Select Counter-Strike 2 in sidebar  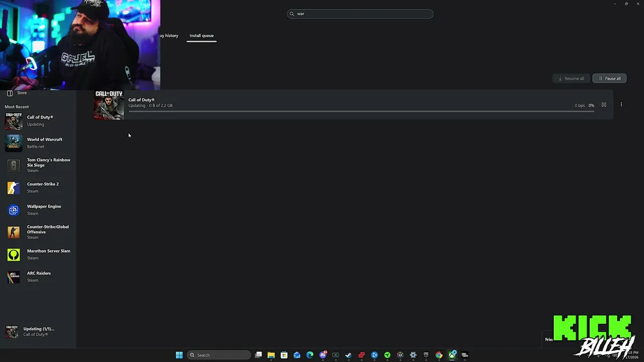[38, 188]
